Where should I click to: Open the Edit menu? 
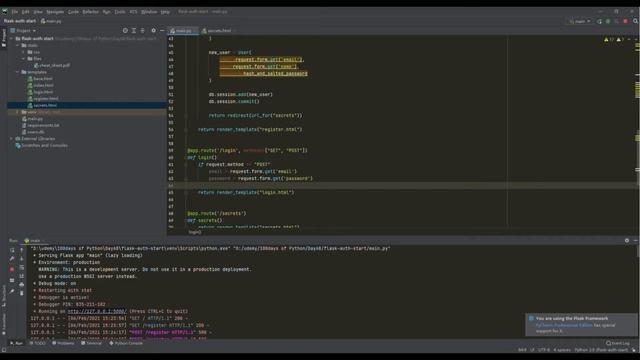click(26, 12)
